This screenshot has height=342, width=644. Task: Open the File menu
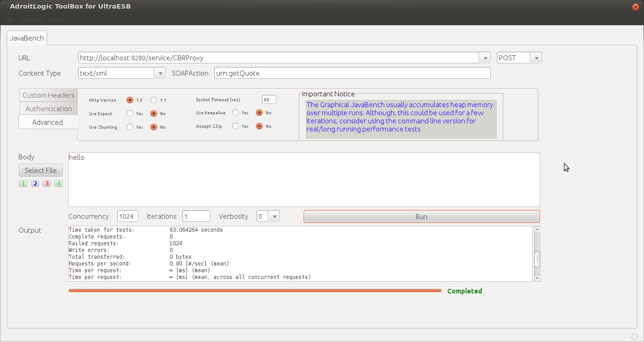pyautogui.click(x=9, y=19)
